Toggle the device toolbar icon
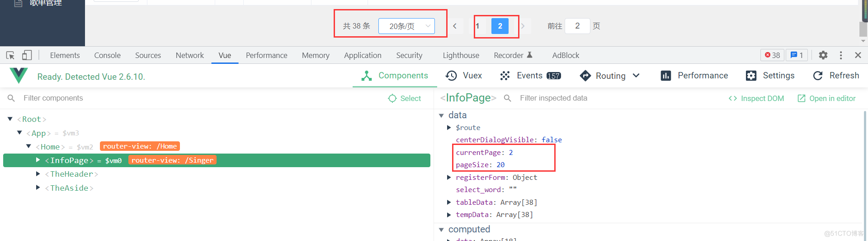 27,55
